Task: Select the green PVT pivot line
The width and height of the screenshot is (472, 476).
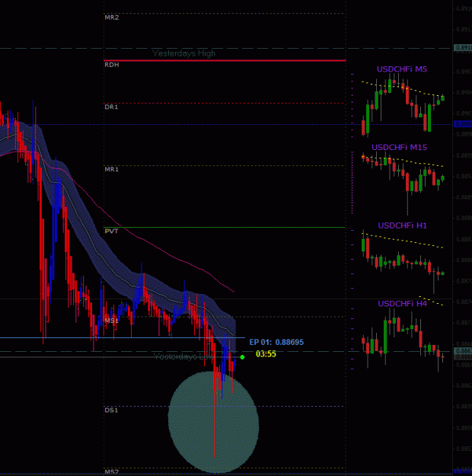Action: 225,227
